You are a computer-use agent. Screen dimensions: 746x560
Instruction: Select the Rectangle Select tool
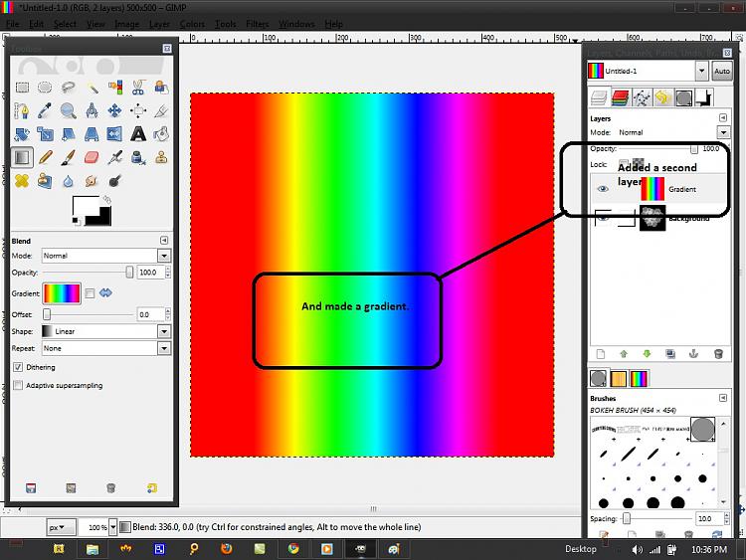point(22,88)
